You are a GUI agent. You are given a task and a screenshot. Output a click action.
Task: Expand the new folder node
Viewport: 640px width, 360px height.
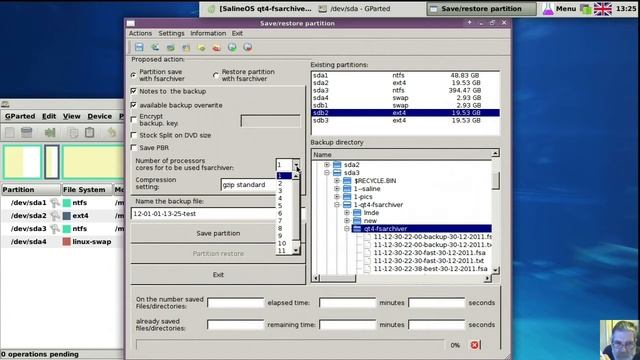347,221
